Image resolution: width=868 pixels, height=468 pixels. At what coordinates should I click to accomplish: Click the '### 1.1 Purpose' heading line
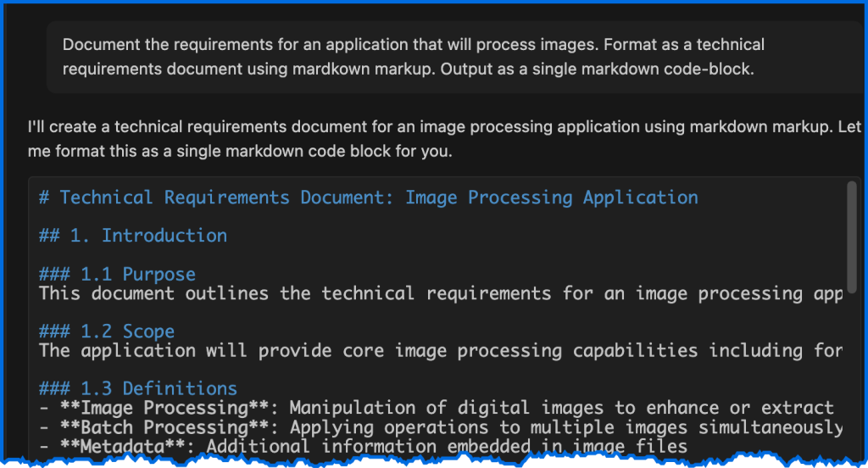point(117,274)
